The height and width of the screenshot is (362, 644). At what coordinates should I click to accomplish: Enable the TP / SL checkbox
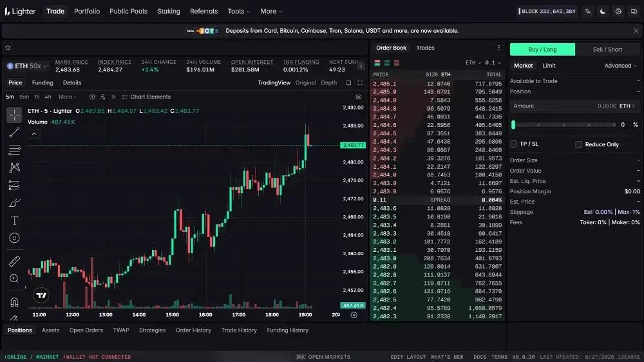(x=513, y=144)
